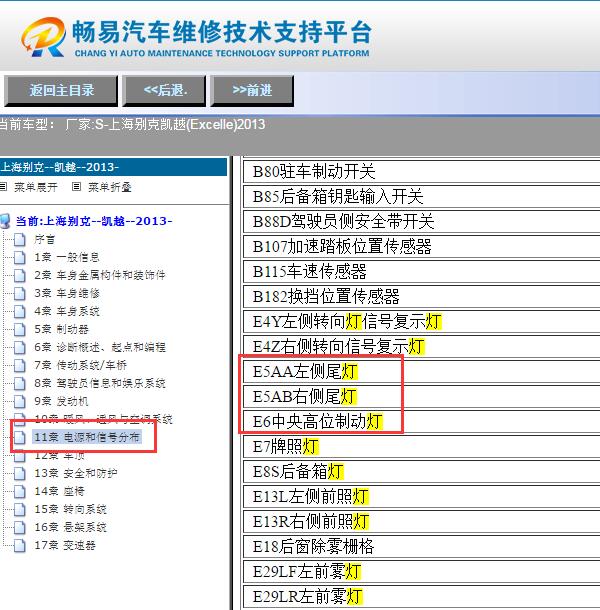
Task: Click the page icon next to 7章 传动系统/车桥
Action: click(19, 365)
